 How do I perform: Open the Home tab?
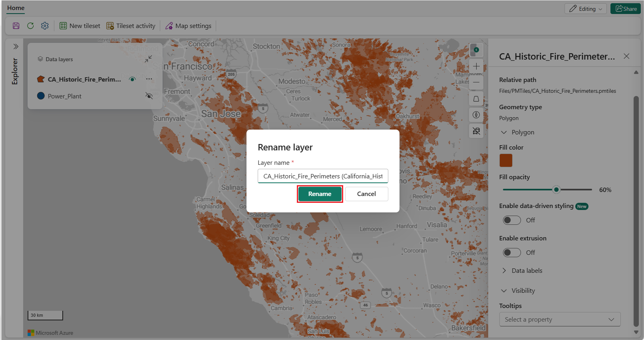16,8
